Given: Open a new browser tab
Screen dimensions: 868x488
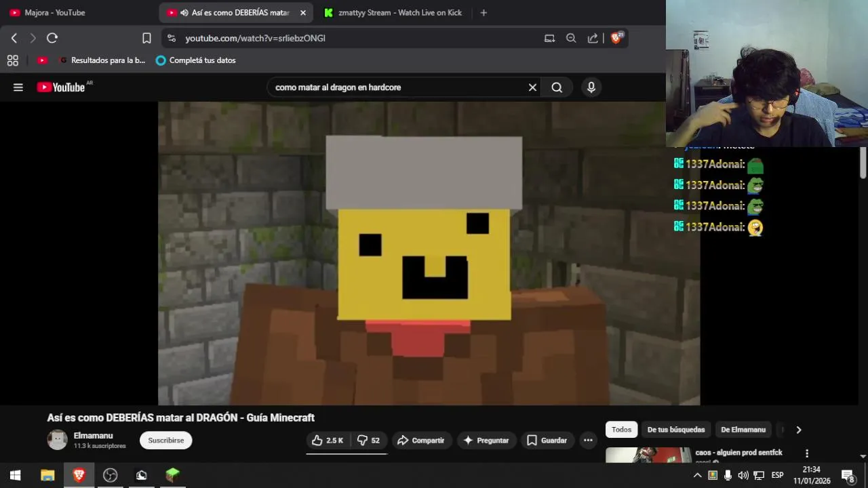Looking at the screenshot, I should pos(484,12).
